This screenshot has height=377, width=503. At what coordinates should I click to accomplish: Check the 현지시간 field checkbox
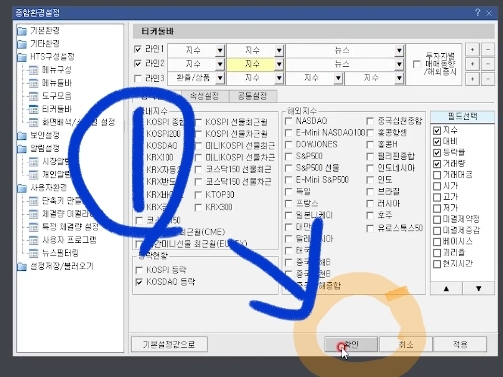point(437,264)
